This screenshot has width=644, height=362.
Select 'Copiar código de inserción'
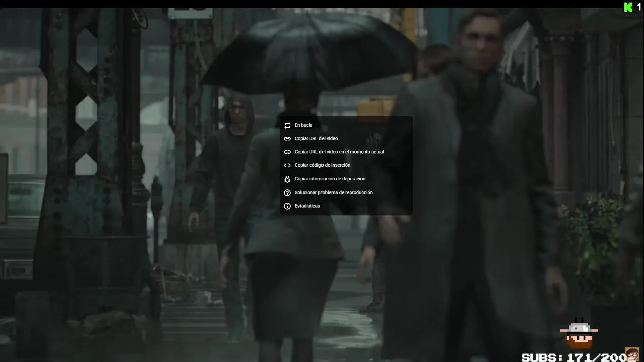click(x=346, y=165)
